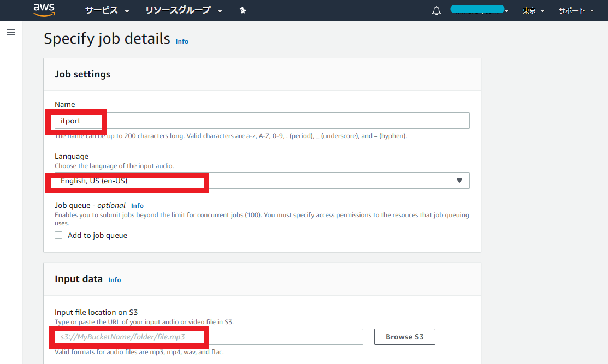The image size is (608, 364).
Task: Enable the Add to job queue checkbox
Action: (58, 235)
